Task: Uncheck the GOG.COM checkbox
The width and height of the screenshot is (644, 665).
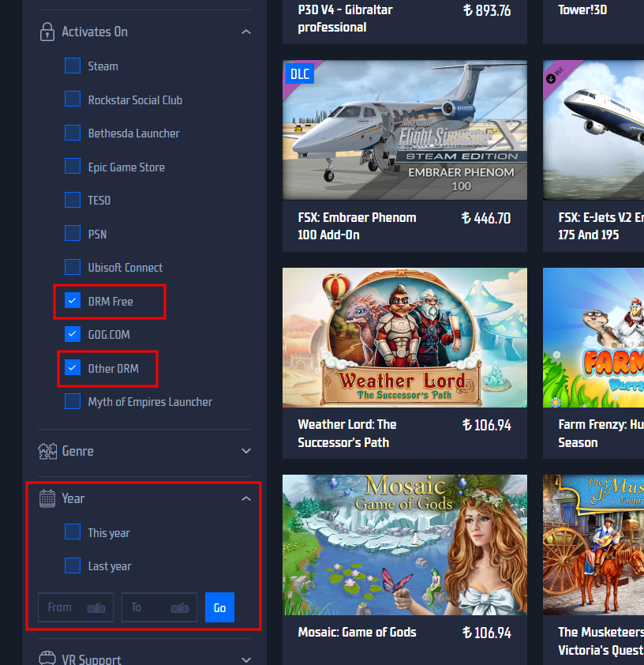Action: point(73,334)
